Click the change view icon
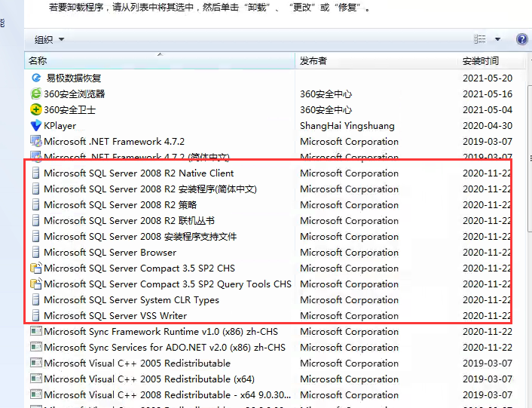The height and width of the screenshot is (408, 532). tap(480, 39)
